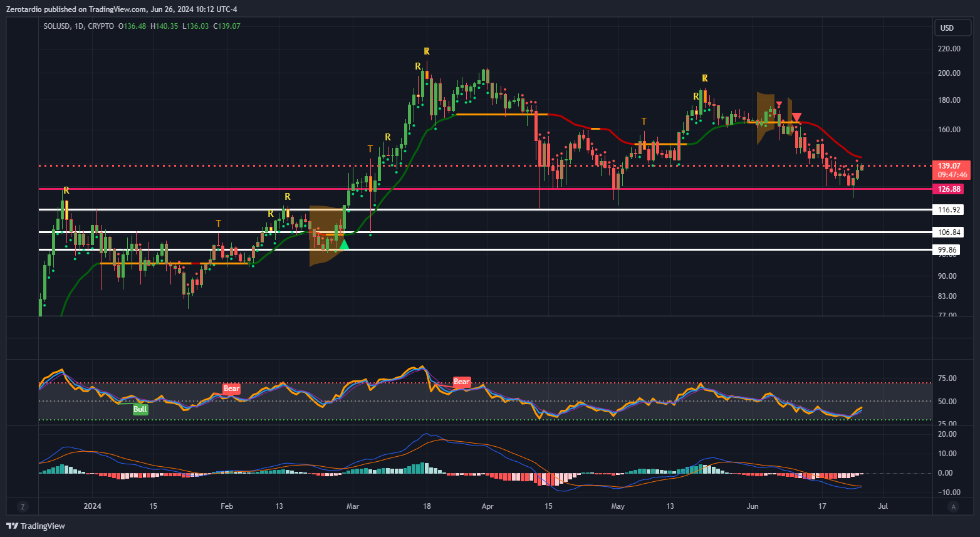Click the large red down-triangle sell signal
This screenshot has width=980, height=537.
pyautogui.click(x=796, y=117)
